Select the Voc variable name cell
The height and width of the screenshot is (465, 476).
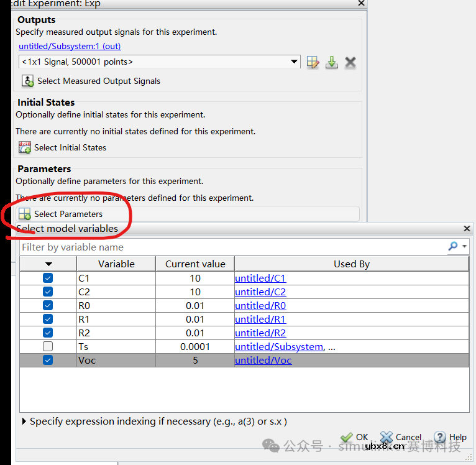116,360
